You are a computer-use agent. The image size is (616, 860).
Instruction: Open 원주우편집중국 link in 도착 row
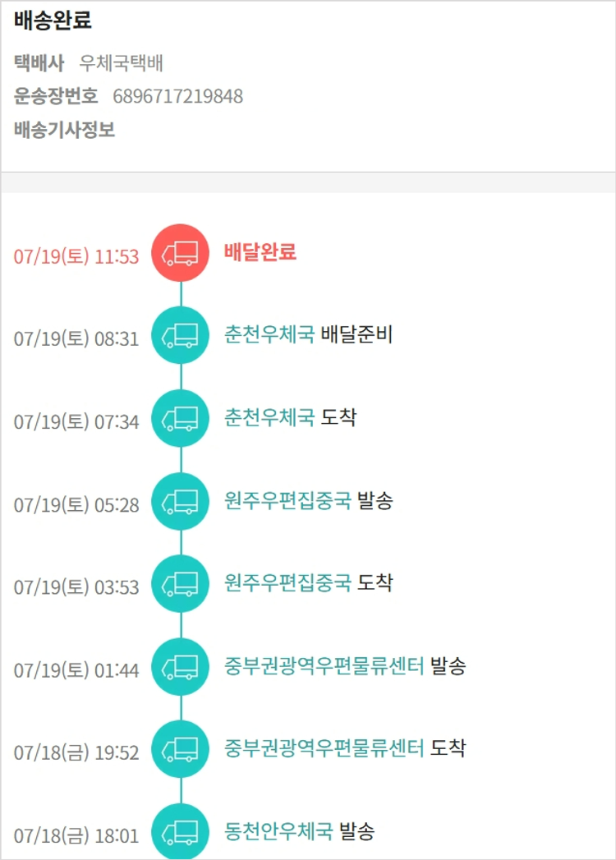[x=287, y=582]
